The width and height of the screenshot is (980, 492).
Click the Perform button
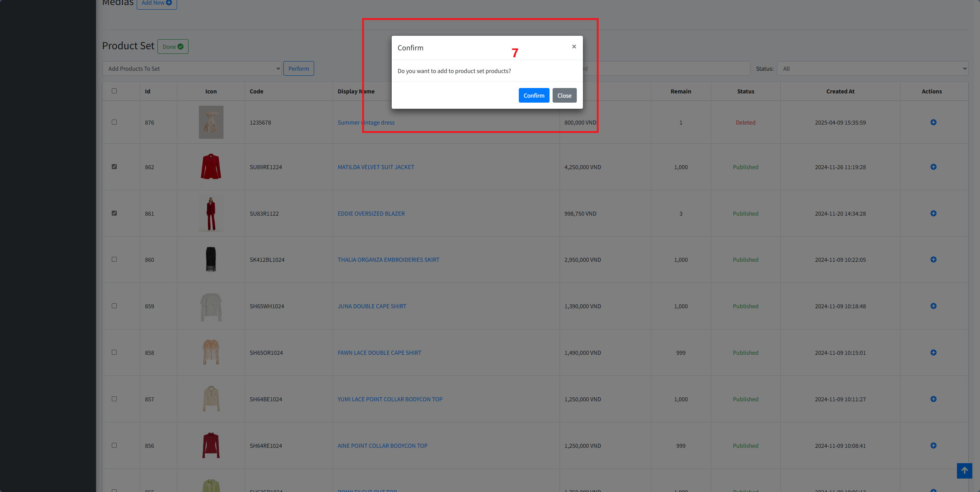point(298,68)
